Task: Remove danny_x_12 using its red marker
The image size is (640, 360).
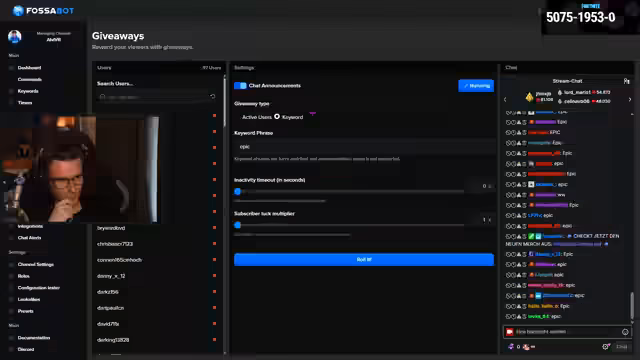Action: 214,276
